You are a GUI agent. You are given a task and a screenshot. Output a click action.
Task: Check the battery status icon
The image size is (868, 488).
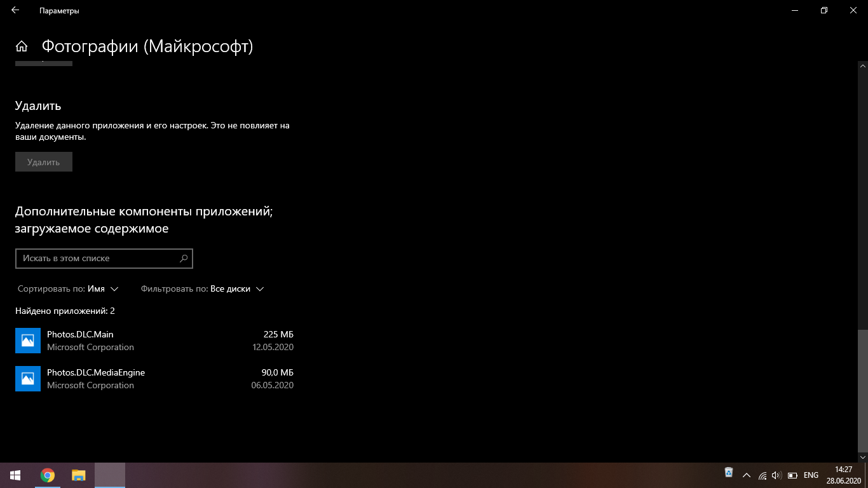pos(792,475)
